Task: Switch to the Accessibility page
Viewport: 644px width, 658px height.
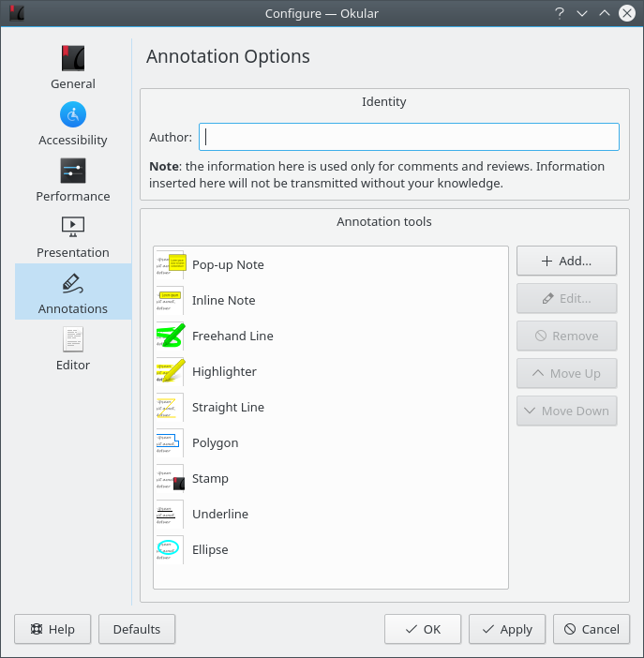Action: click(x=73, y=124)
